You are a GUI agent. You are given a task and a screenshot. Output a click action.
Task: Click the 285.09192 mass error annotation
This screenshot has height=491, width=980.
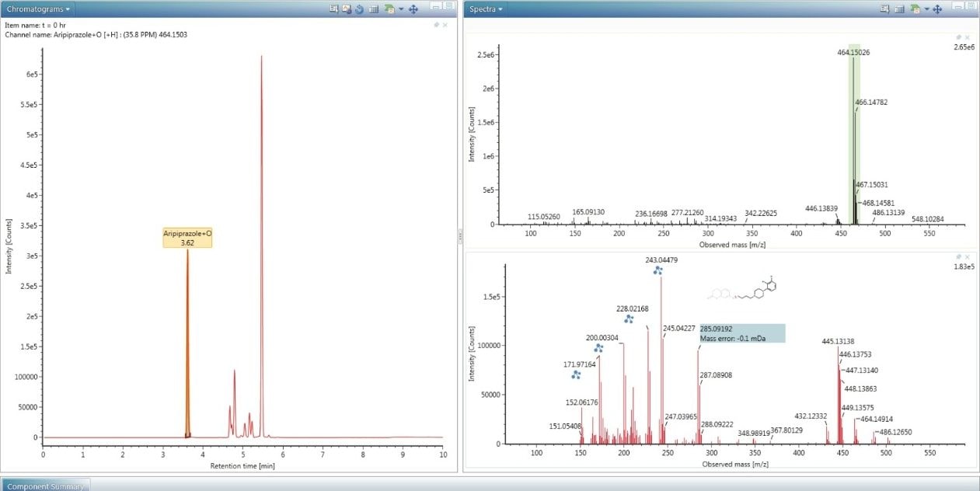click(x=742, y=333)
